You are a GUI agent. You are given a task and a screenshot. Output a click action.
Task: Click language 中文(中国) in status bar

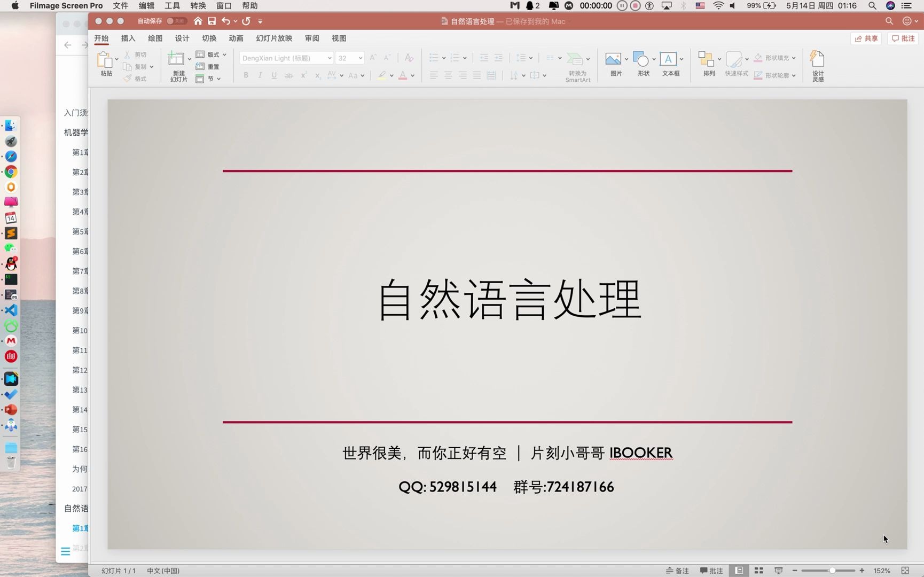click(x=163, y=571)
